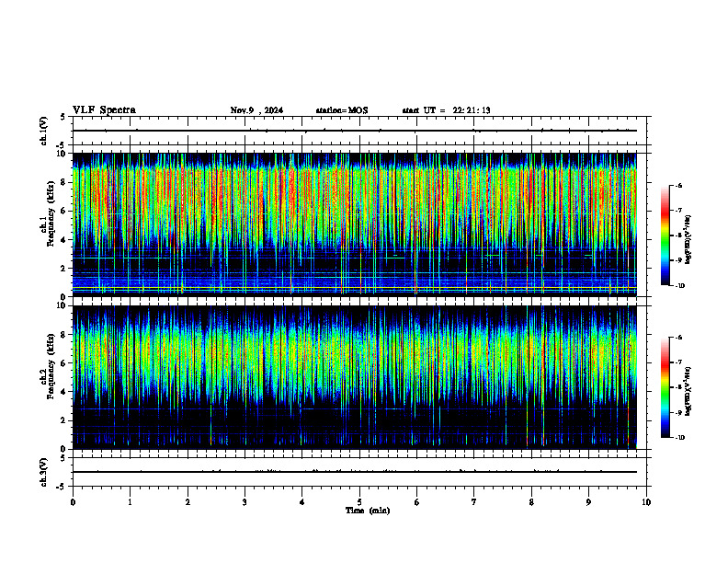Screen dimensions: 728x563
Task: Select the log(PSD) label beside ch.1 colorbar
Action: 688,240
